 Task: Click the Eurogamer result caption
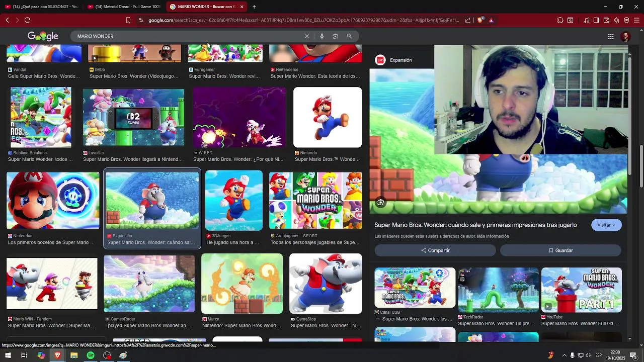224,76
